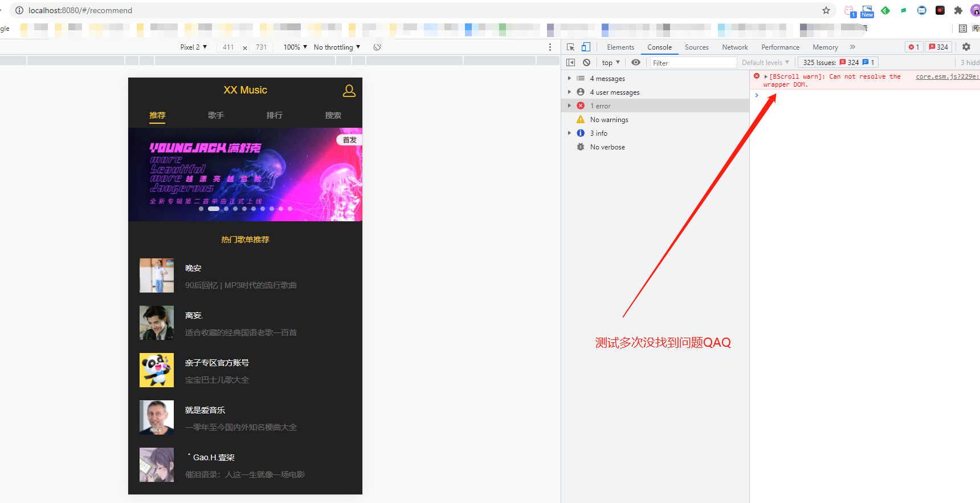This screenshot has width=980, height=503.
Task: Expand the 4 messages group
Action: (x=569, y=79)
